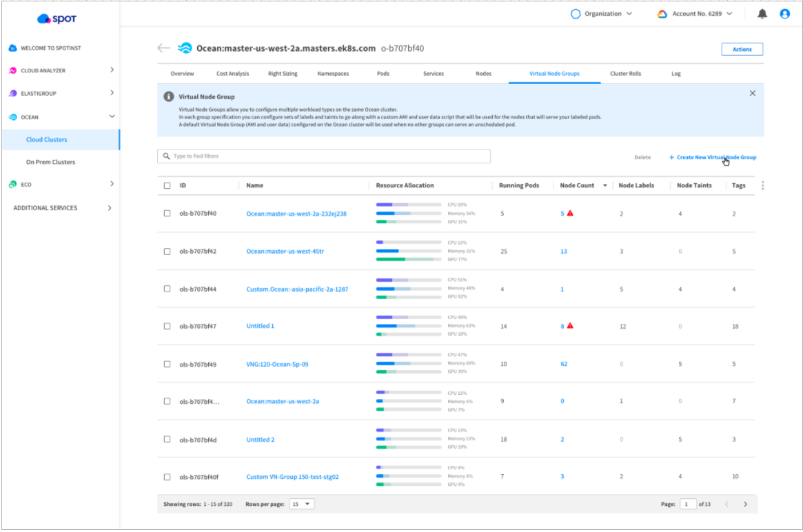Open the Organization dropdown

pyautogui.click(x=601, y=14)
